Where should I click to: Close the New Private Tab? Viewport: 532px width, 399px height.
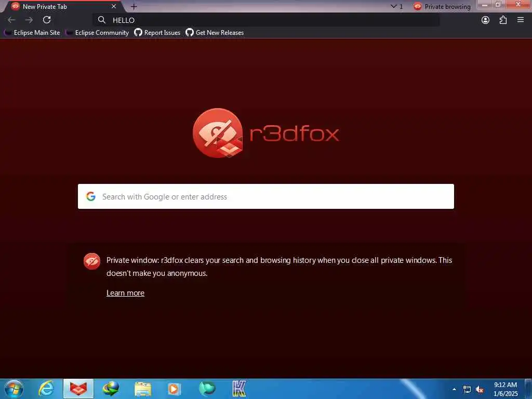click(114, 6)
